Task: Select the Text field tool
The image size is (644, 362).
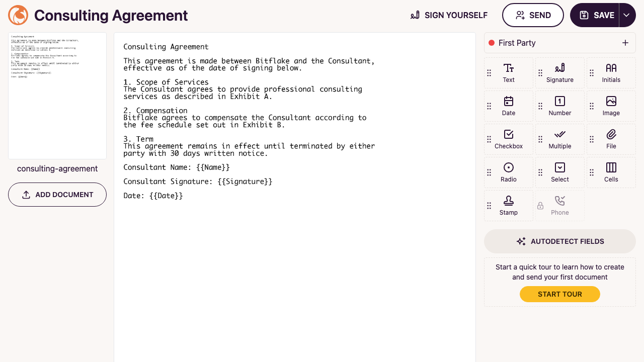Action: coord(509,73)
